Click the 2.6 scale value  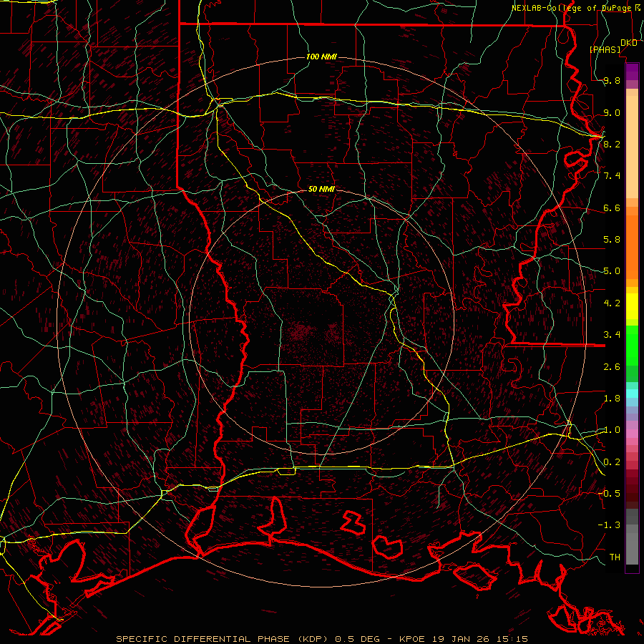click(612, 367)
